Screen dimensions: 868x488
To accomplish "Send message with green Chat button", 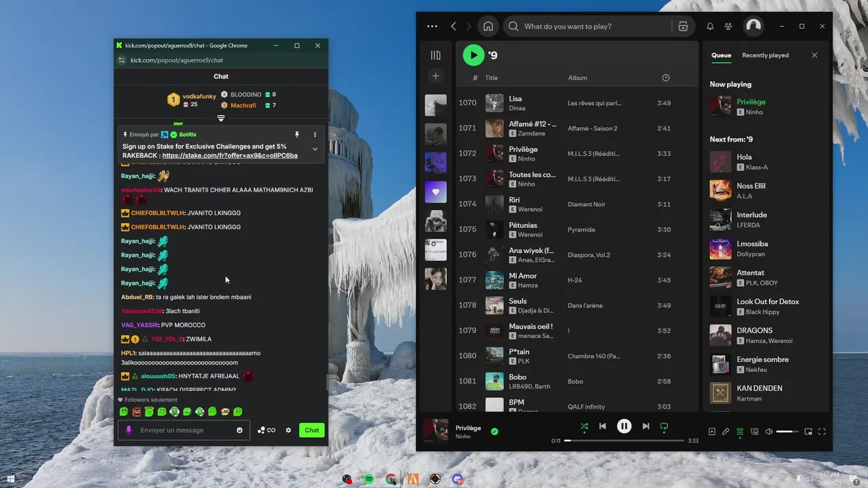I will 312,430.
